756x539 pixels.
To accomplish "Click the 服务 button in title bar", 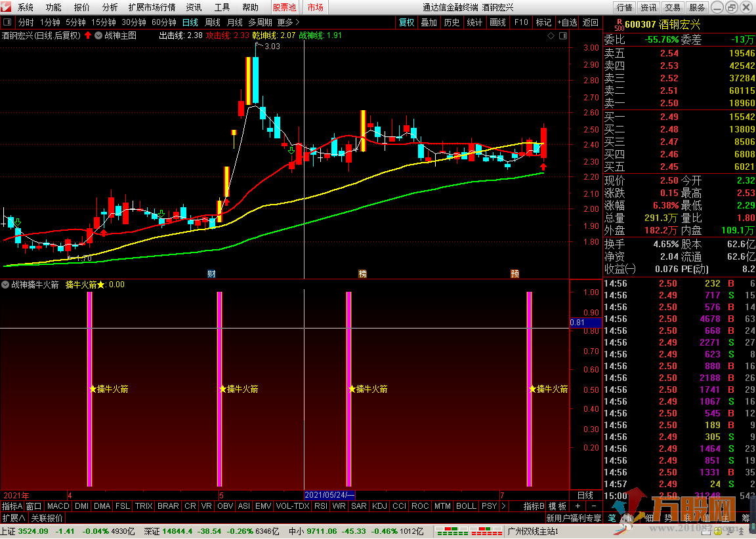I will click(x=697, y=7).
